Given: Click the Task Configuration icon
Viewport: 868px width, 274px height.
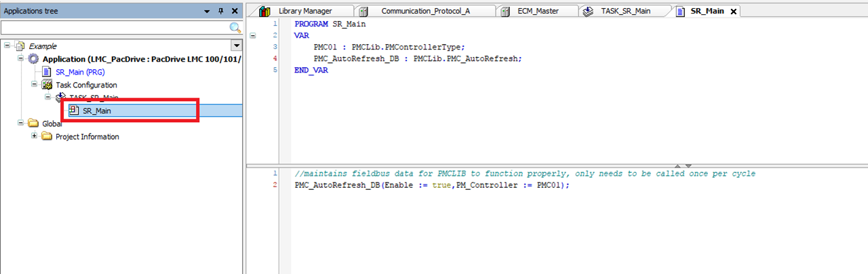Looking at the screenshot, I should pyautogui.click(x=47, y=85).
